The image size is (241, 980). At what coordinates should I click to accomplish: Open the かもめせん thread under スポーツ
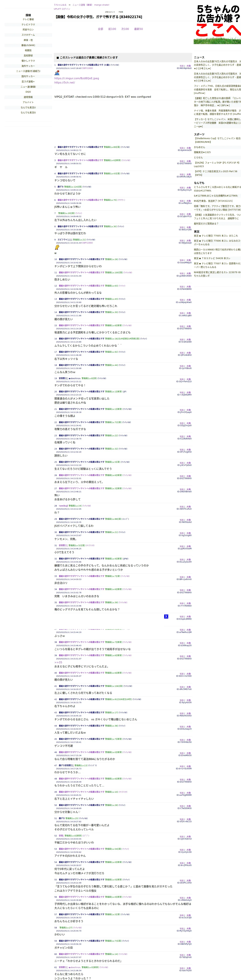click(199, 147)
